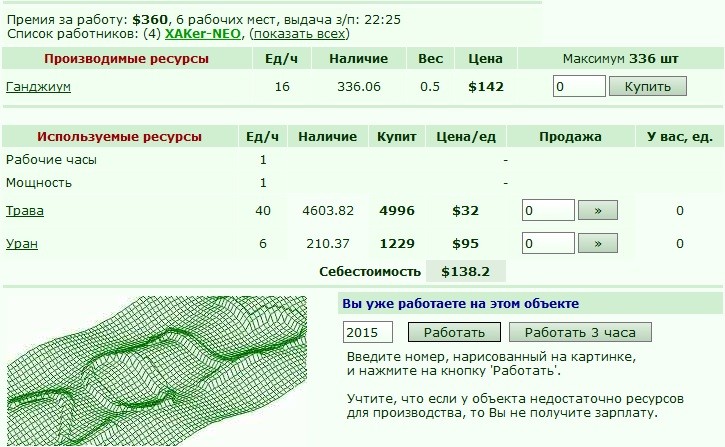Click the 'Работать 3 часа' button
This screenshot has height=447, width=725.
pyautogui.click(x=580, y=332)
